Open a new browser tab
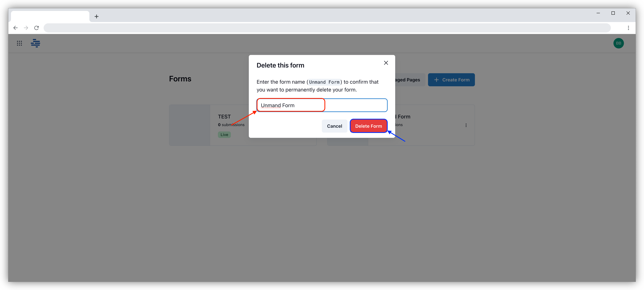Image resolution: width=644 pixels, height=290 pixels. click(x=97, y=16)
